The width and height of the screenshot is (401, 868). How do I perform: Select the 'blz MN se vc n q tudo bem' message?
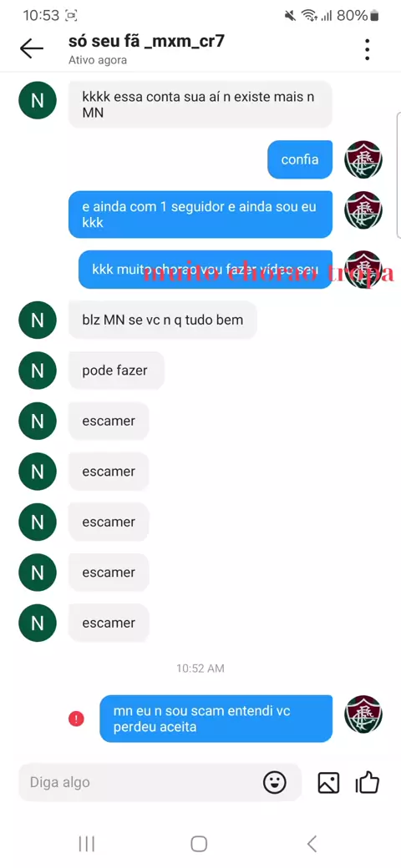click(163, 320)
